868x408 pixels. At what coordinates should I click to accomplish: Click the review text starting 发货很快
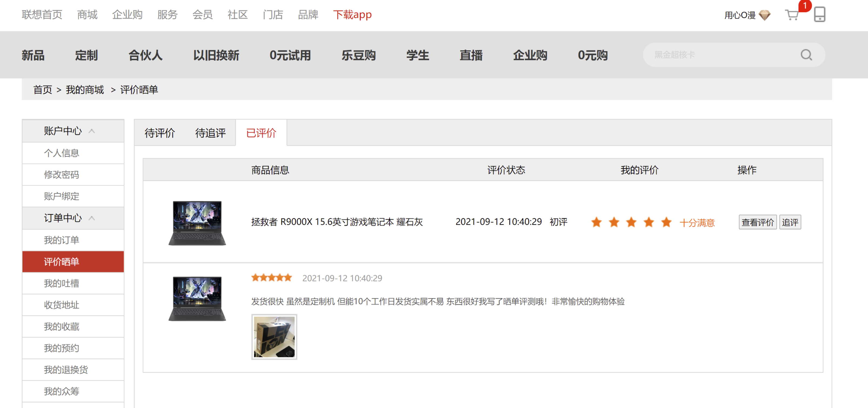(x=438, y=301)
